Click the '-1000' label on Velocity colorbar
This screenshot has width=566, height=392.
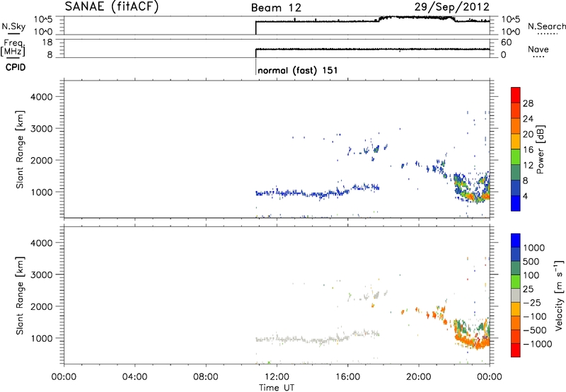click(537, 344)
